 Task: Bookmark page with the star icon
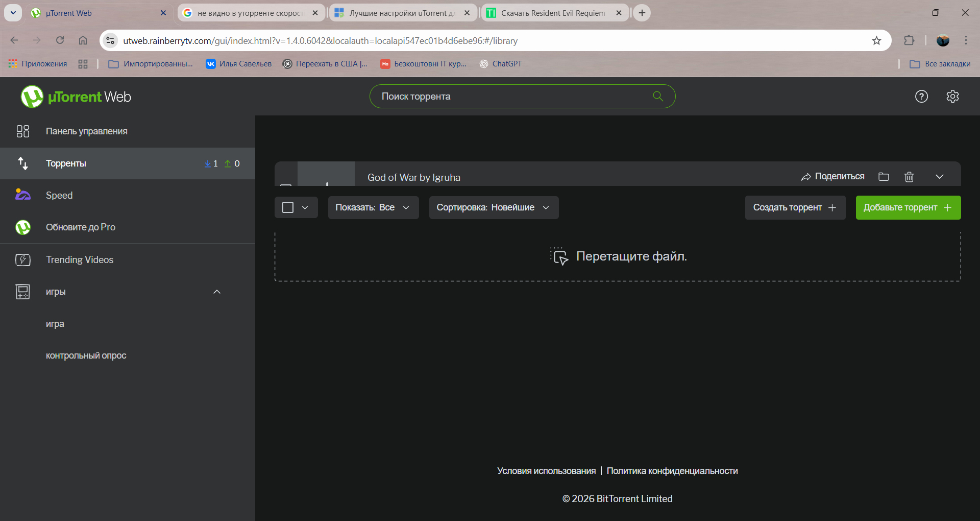876,41
